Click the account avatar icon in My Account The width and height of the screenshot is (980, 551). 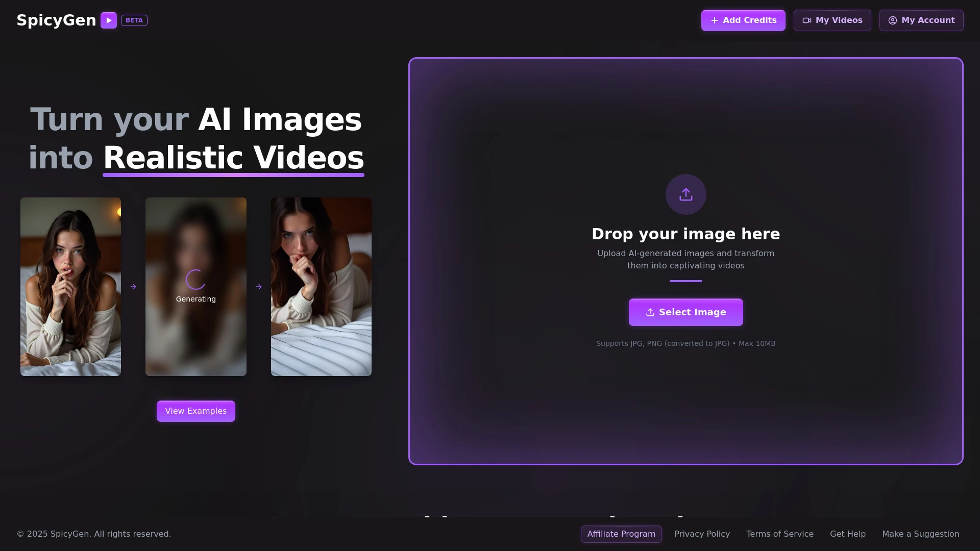tap(892, 20)
